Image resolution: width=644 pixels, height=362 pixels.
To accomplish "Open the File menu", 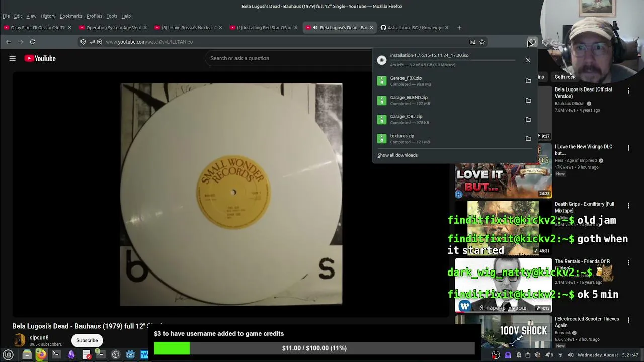I will click(x=6, y=16).
